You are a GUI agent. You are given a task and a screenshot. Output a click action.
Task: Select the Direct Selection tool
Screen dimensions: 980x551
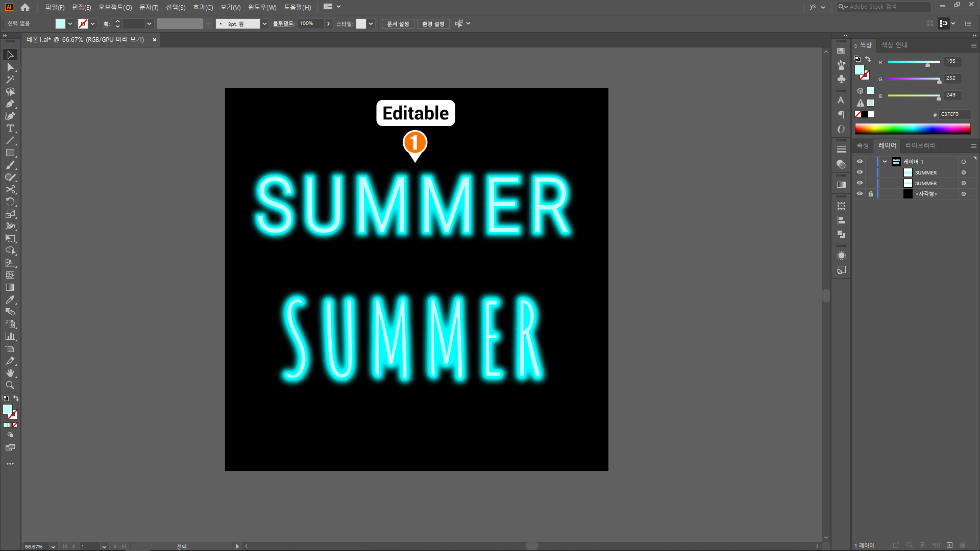pyautogui.click(x=10, y=67)
